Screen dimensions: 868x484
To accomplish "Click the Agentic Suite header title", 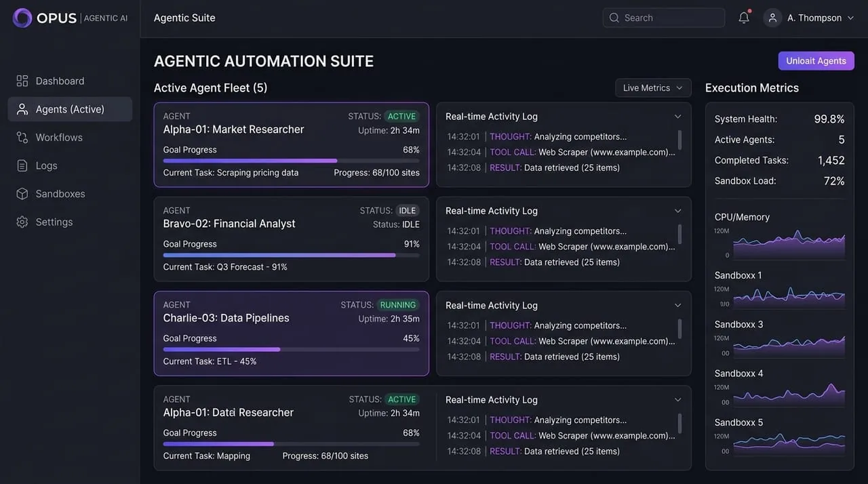I will [184, 18].
